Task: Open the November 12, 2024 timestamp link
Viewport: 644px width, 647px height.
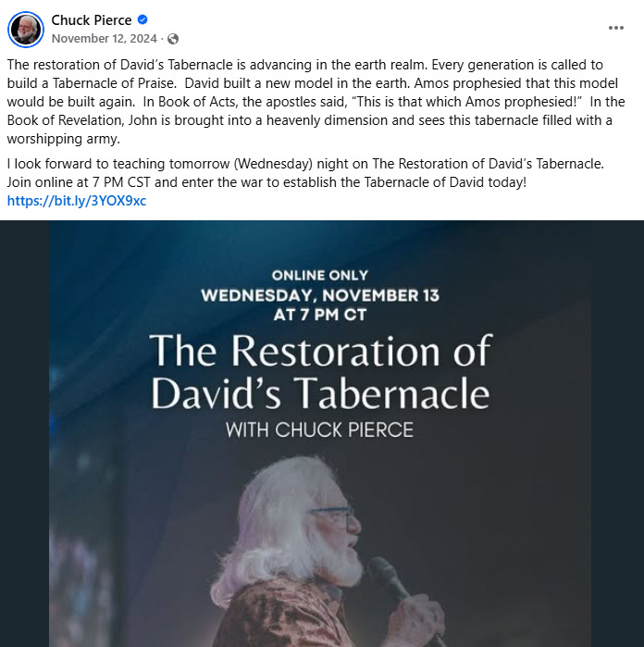Action: (104, 38)
